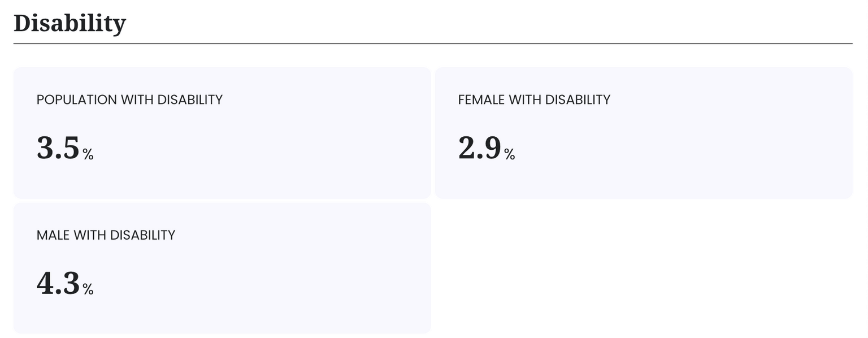
Task: Click the percent sign beside 4.3
Action: [x=88, y=289]
